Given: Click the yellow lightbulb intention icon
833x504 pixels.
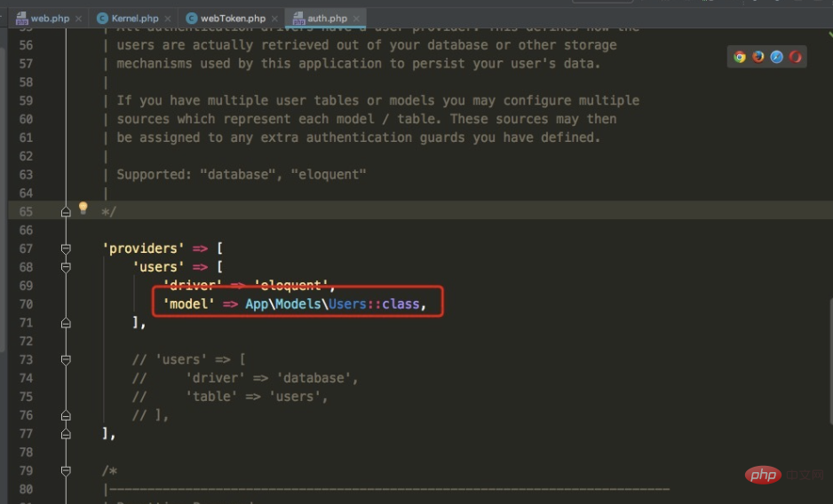Looking at the screenshot, I should click(83, 209).
